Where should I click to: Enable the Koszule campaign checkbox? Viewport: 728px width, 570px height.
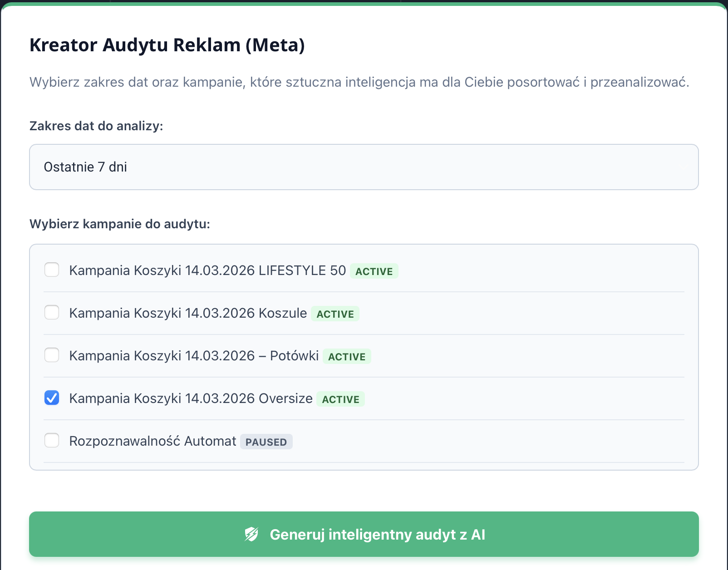52,312
